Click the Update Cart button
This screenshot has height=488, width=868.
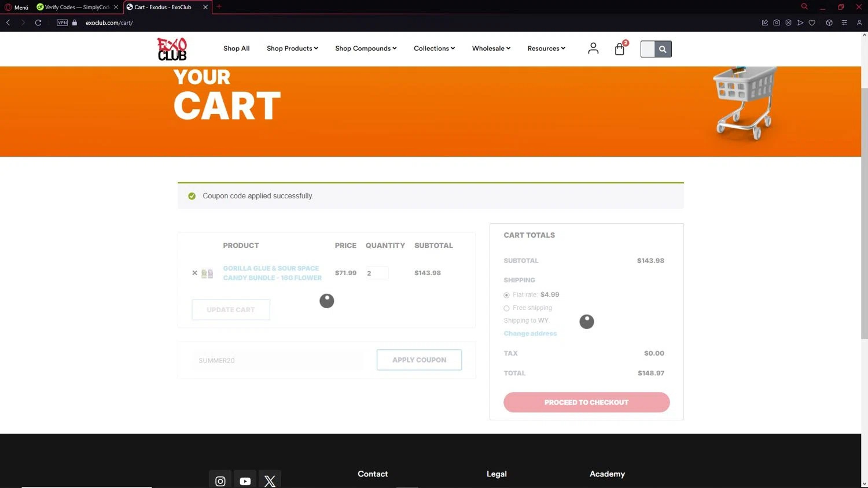pyautogui.click(x=231, y=310)
